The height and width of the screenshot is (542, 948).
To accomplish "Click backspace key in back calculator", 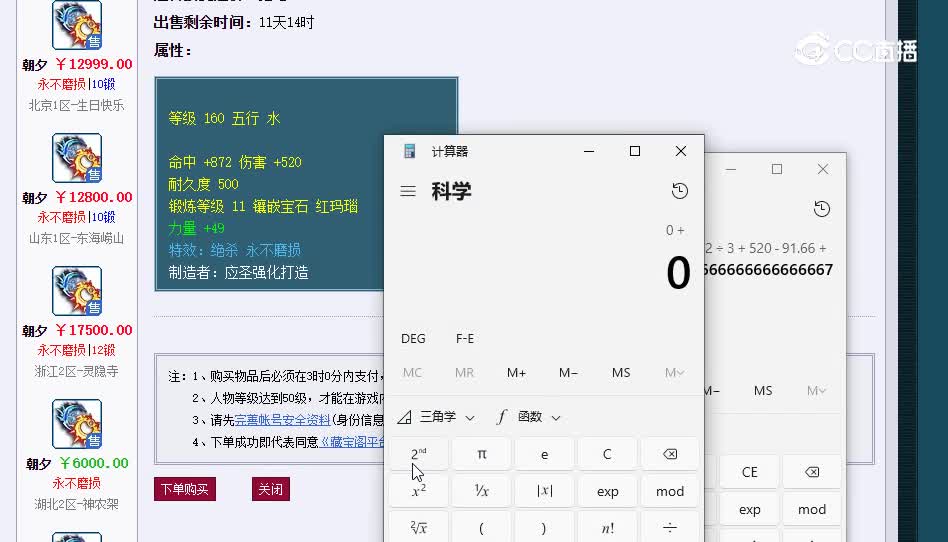I will click(812, 472).
